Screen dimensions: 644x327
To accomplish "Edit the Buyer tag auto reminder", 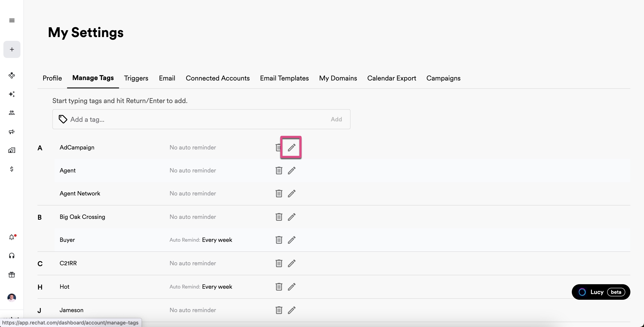I will [292, 240].
